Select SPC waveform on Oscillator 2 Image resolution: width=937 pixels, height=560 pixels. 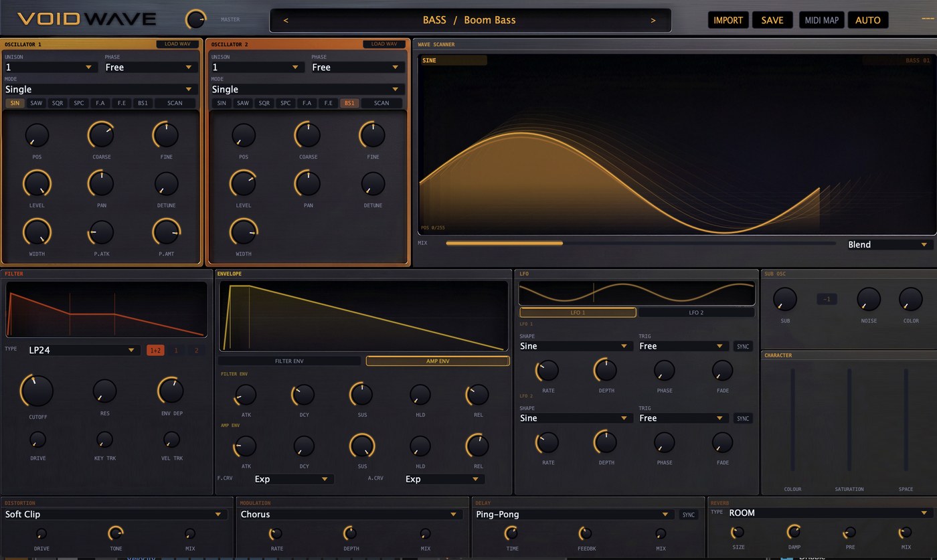coord(286,103)
